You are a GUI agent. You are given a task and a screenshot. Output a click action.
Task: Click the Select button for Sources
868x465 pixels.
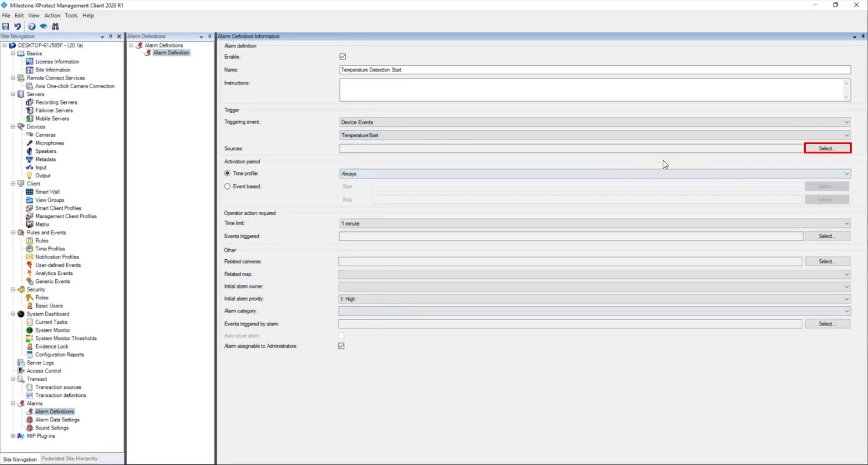coord(827,148)
